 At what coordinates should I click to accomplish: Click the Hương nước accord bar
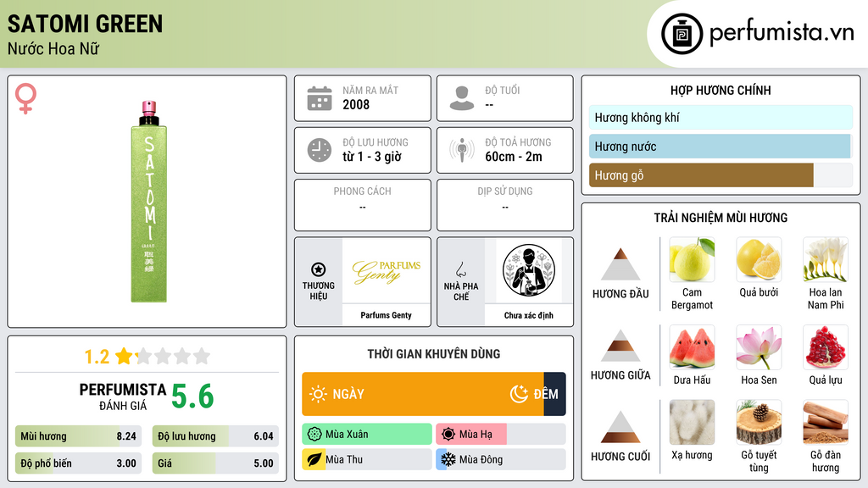721,146
